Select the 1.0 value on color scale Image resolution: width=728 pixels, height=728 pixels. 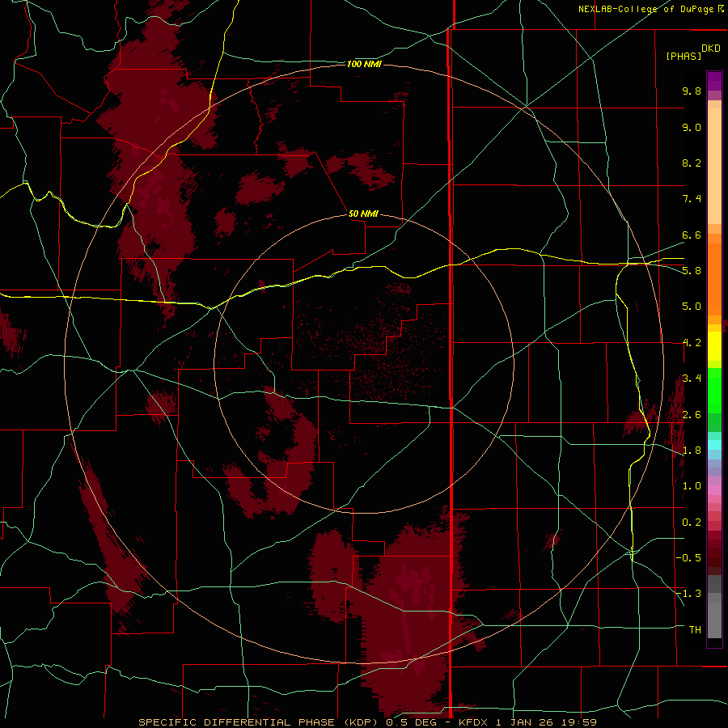(x=692, y=486)
